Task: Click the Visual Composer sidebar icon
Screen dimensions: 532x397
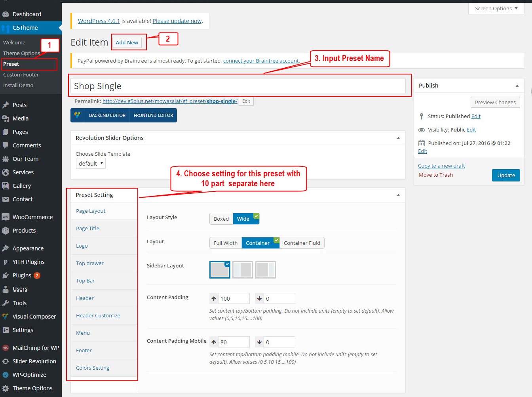Action: point(6,317)
